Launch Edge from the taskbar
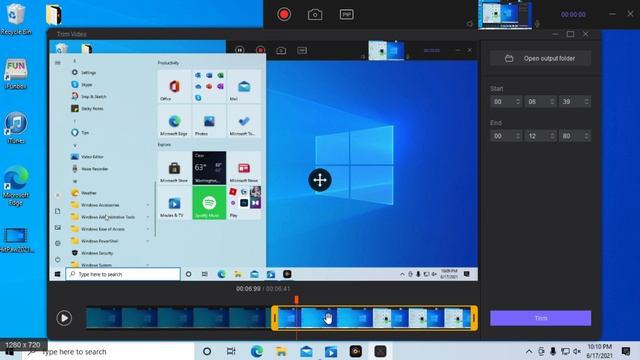640x360 pixels. [x=257, y=351]
